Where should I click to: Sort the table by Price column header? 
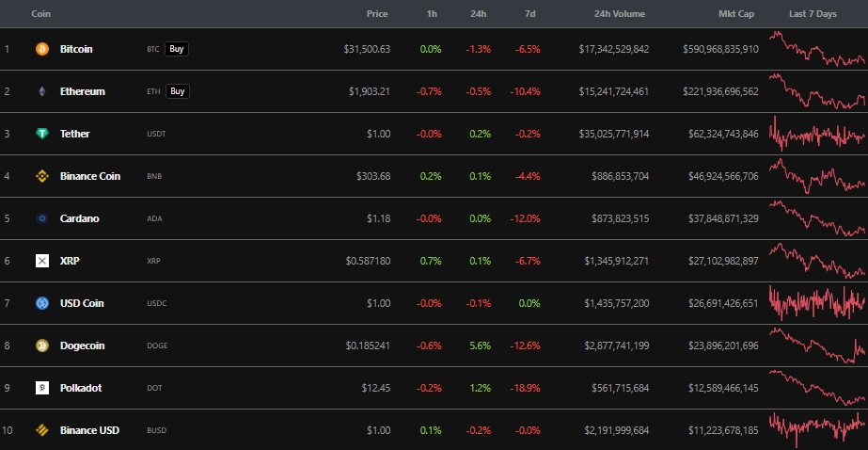(378, 14)
